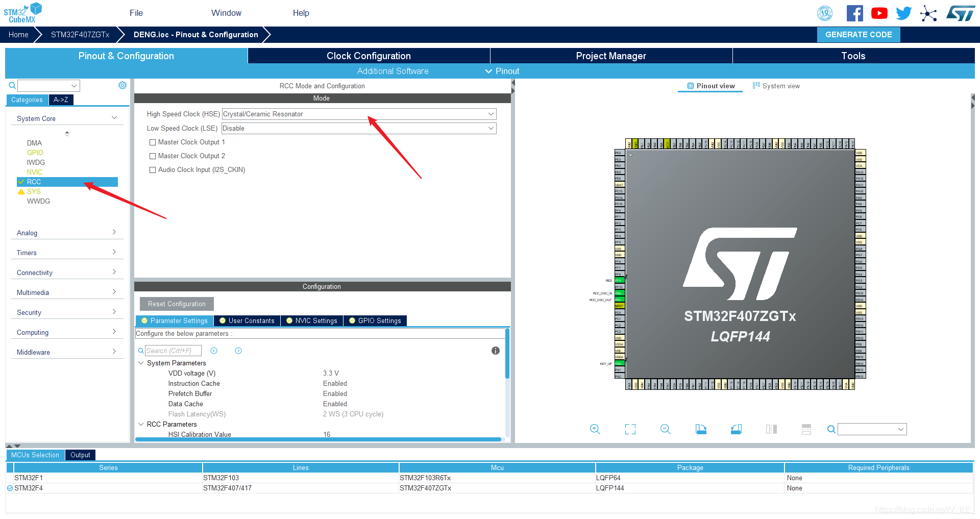Go to next parameter search result

[x=238, y=351]
